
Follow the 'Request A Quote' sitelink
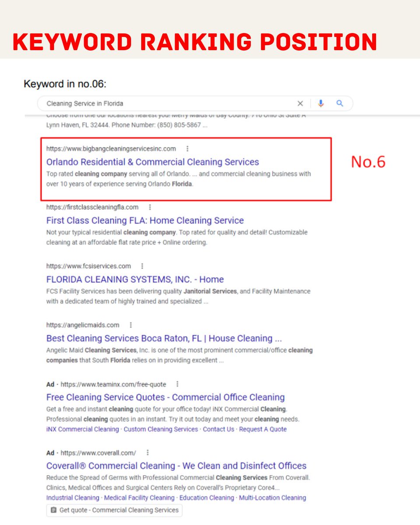(x=263, y=429)
